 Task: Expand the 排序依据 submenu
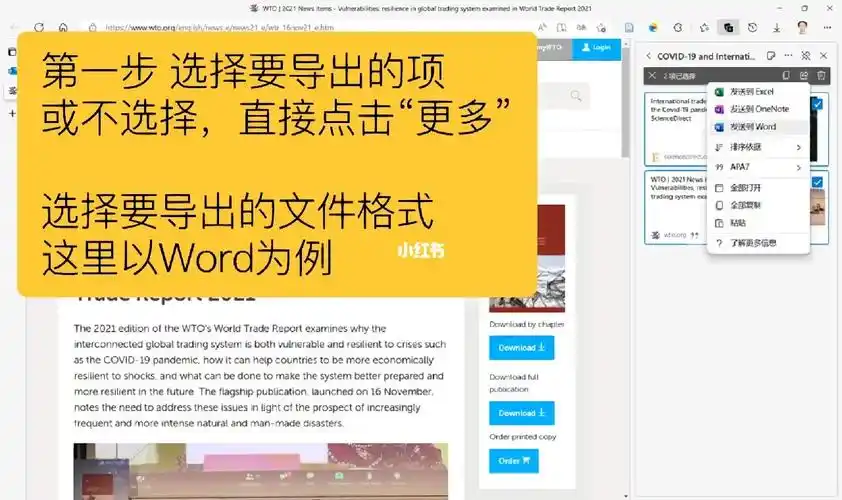coord(758,147)
